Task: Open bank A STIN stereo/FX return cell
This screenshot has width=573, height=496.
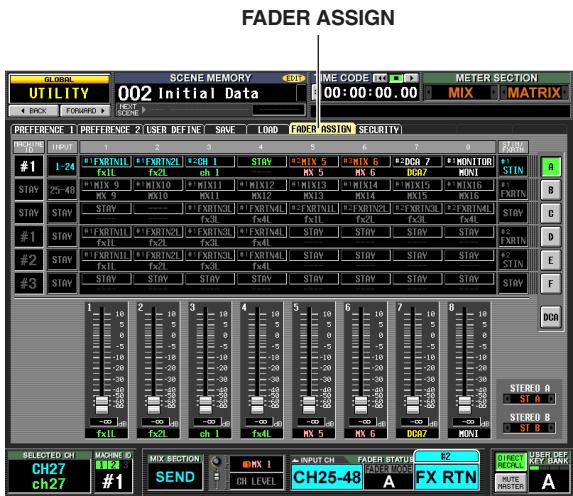Action: 513,167
